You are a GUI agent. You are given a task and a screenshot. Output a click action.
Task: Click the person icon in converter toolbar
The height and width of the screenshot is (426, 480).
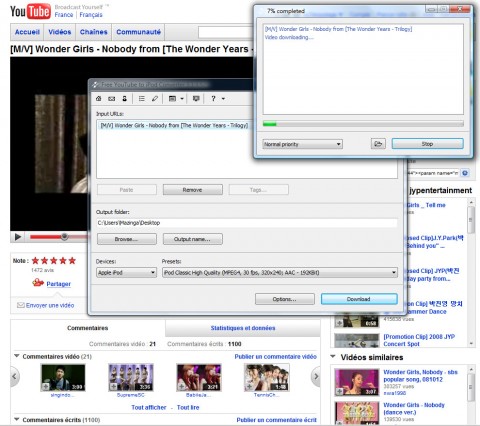coord(124,99)
